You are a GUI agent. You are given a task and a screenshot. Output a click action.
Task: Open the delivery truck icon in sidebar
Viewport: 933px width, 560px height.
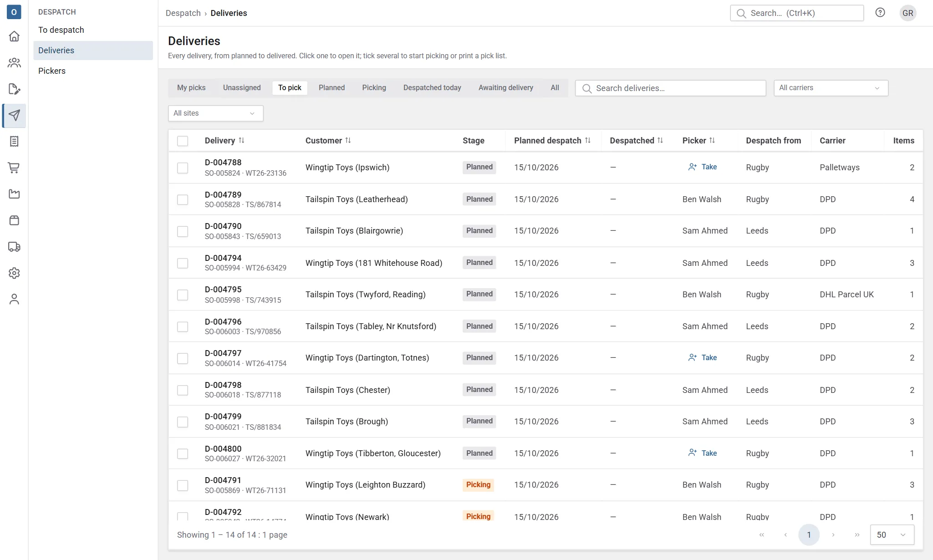click(x=14, y=247)
